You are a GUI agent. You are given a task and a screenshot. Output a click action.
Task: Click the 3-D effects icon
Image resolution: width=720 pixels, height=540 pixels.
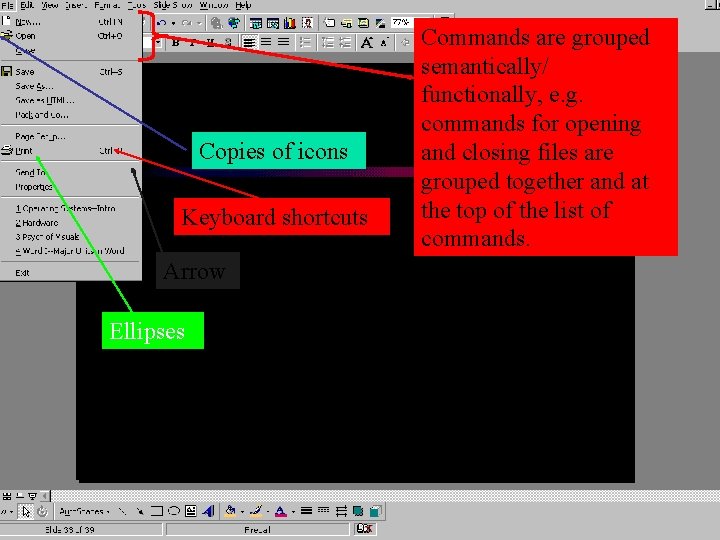(375, 511)
